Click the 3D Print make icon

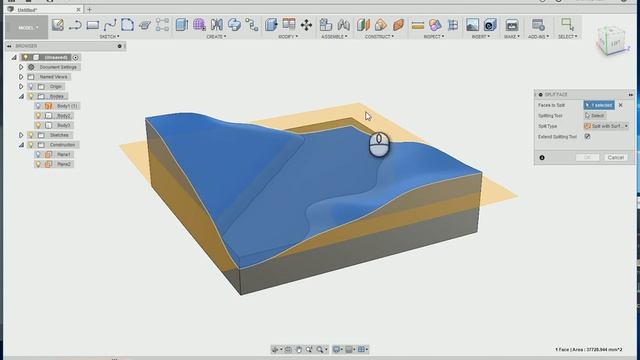511,25
